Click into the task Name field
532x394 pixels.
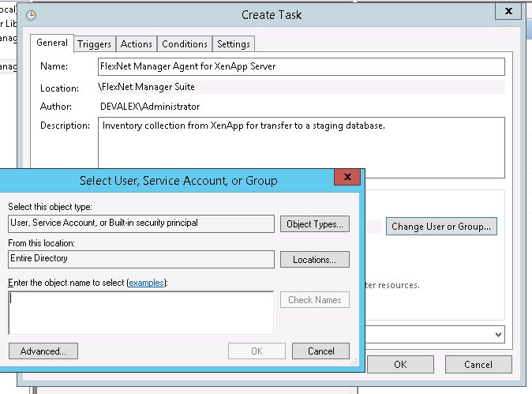(x=301, y=67)
